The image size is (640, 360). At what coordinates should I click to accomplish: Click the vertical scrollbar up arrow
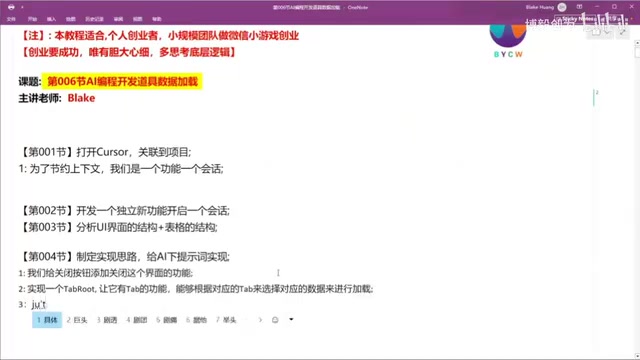(x=637, y=43)
